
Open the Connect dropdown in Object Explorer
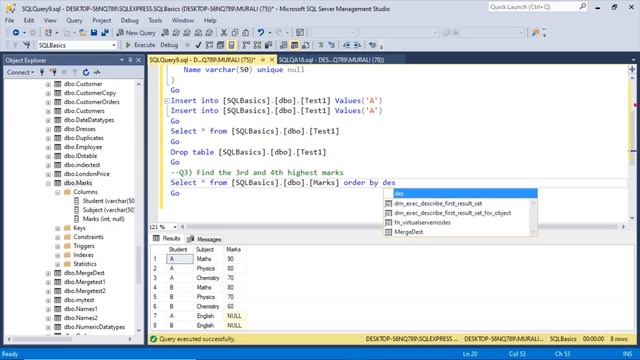click(20, 72)
